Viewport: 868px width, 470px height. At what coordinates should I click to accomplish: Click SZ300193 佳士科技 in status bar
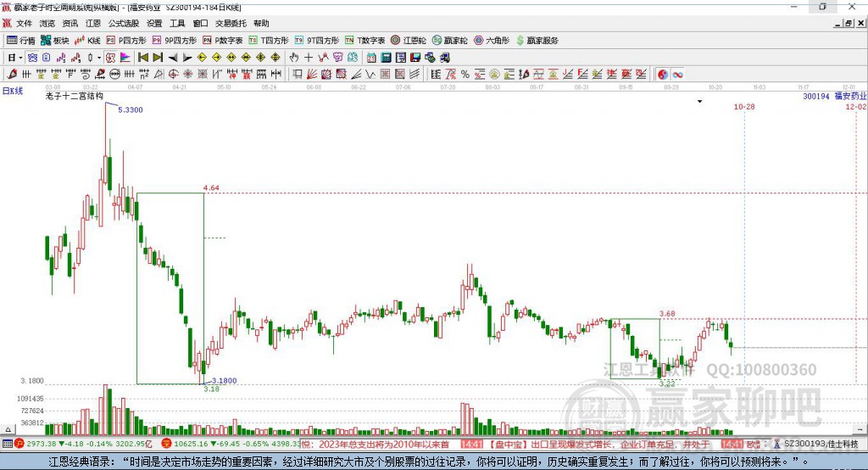(821, 444)
